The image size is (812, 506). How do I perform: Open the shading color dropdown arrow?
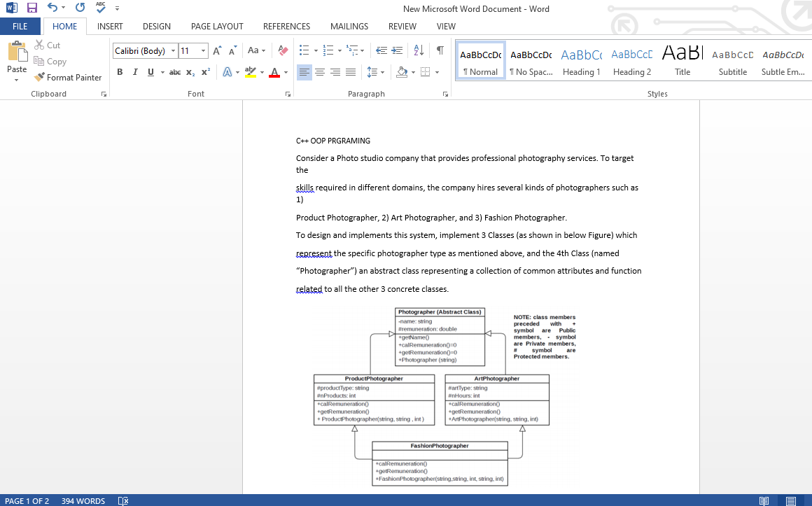click(413, 73)
